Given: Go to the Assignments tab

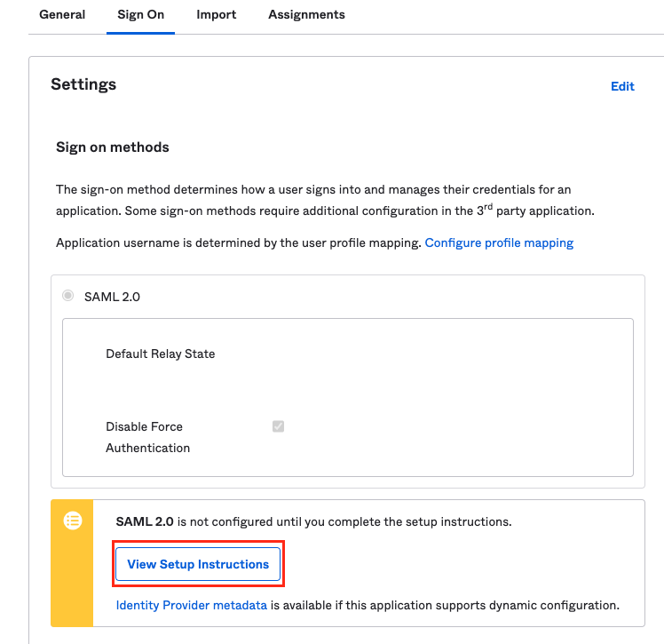Looking at the screenshot, I should coord(306,15).
